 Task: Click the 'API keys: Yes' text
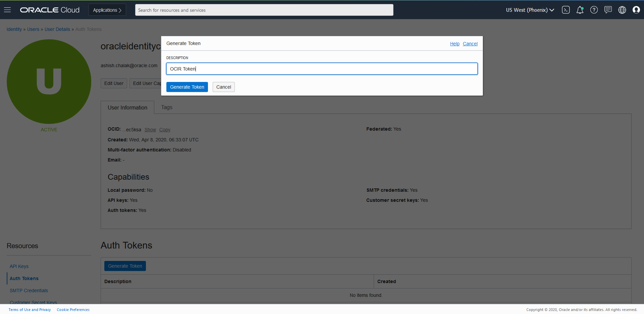click(122, 200)
